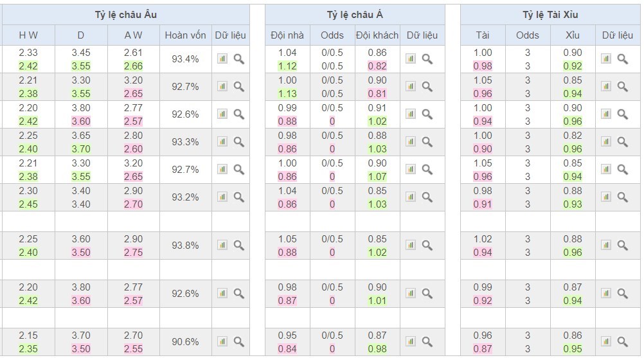Select the Tỷ lệ châu Âu header
Image resolution: width=644 pixels, height=358 pixels.
[x=125, y=15]
